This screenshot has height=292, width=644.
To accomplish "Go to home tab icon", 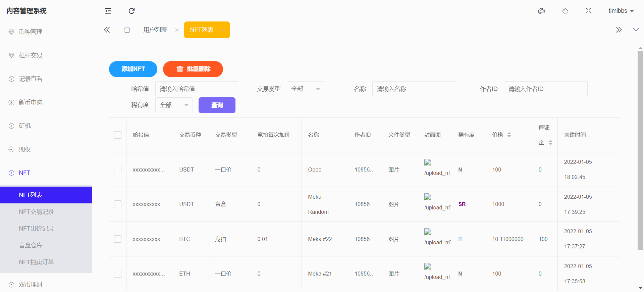I will pyautogui.click(x=127, y=30).
